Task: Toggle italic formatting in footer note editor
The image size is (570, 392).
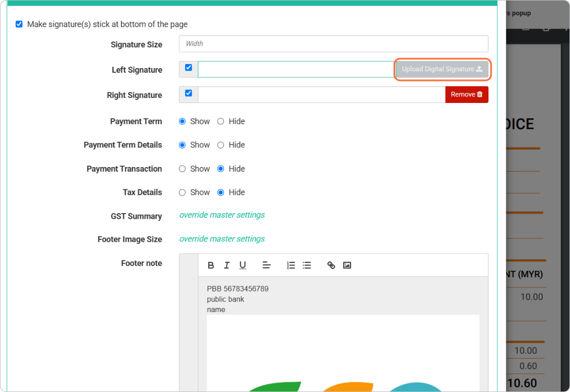Action: point(227,265)
